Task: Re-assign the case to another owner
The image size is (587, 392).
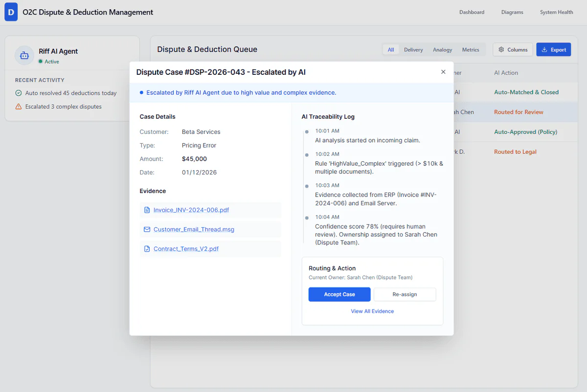Action: click(405, 294)
